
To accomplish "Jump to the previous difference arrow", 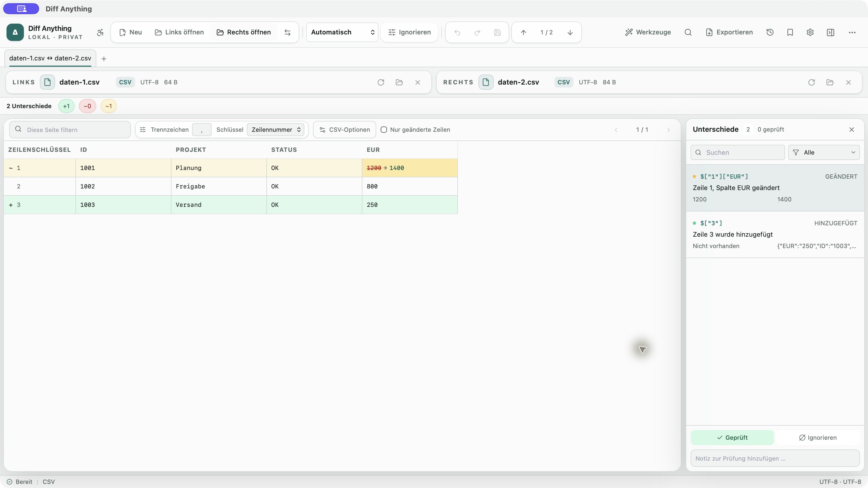I will (x=523, y=32).
